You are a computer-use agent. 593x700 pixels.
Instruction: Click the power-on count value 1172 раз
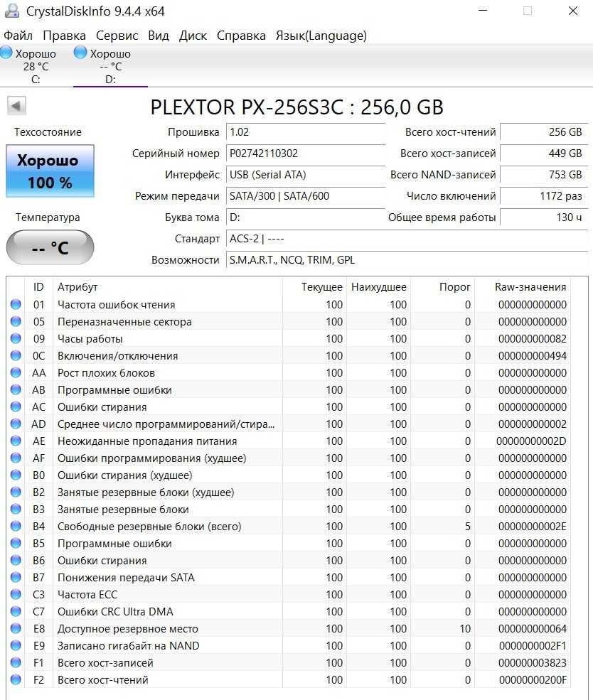(x=544, y=196)
